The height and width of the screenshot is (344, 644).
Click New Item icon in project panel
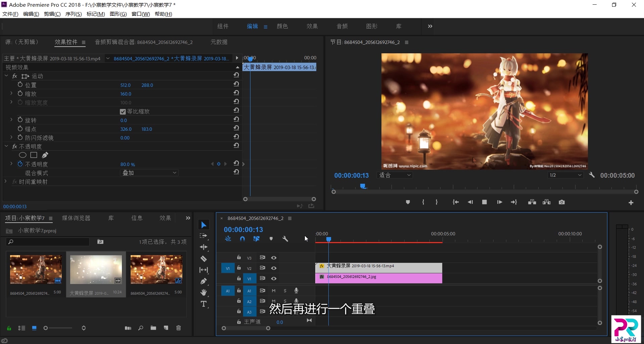(x=166, y=328)
